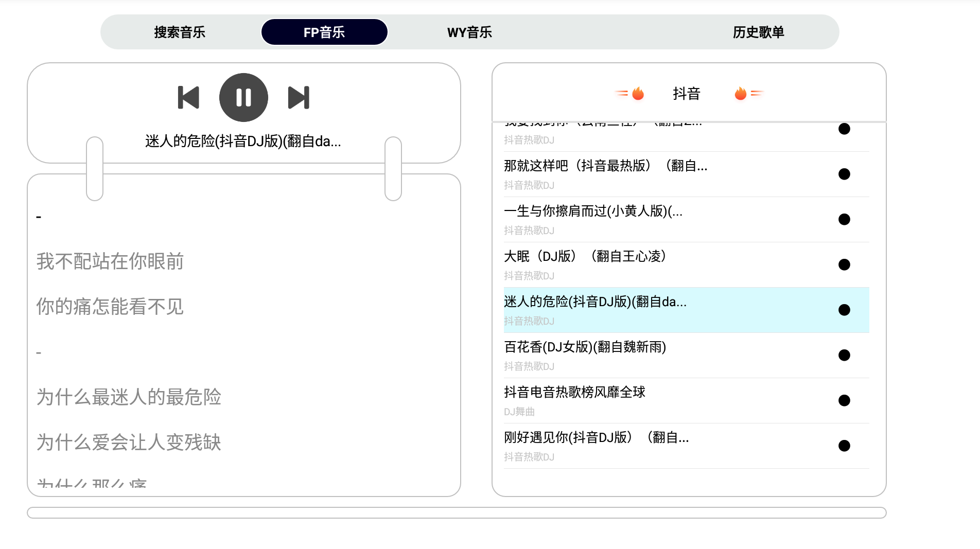
Task: Pause the currently playing song
Action: coord(243,97)
